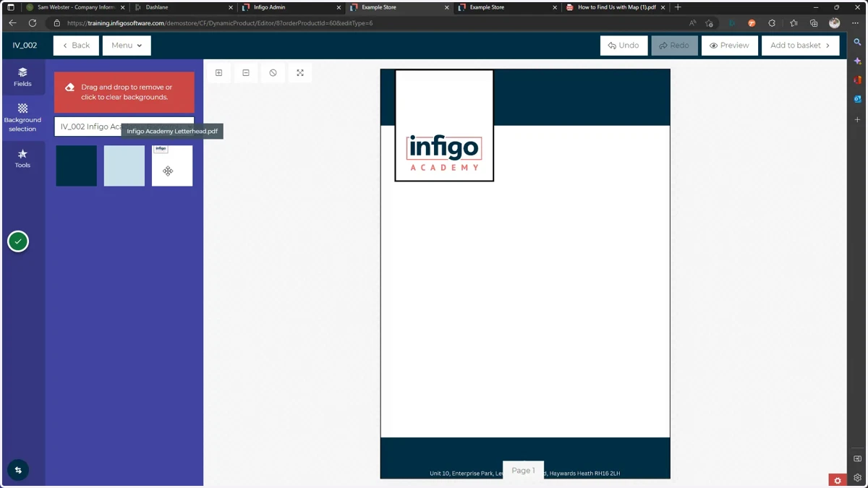Viewport: 868px width, 488px height.
Task: Open the Microsoft 365 sidebar icon
Action: 857,80
